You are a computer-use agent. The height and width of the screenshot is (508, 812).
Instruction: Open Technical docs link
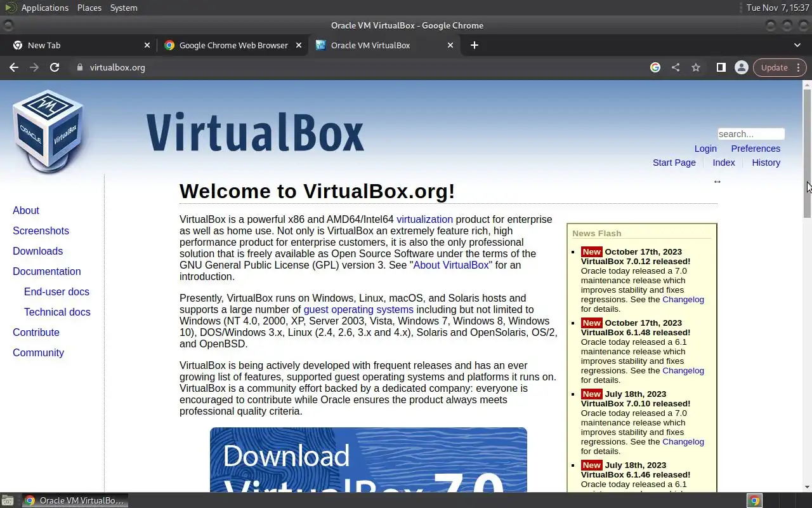coord(57,312)
